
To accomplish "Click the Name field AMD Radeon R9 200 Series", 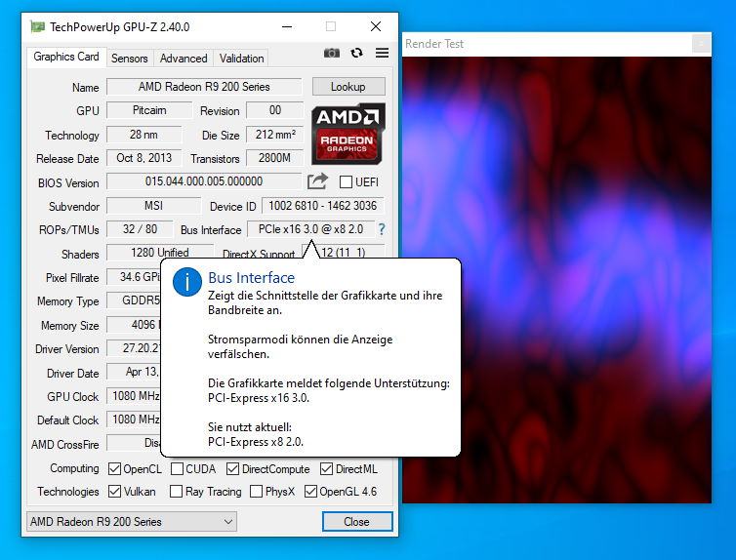I will [x=204, y=87].
